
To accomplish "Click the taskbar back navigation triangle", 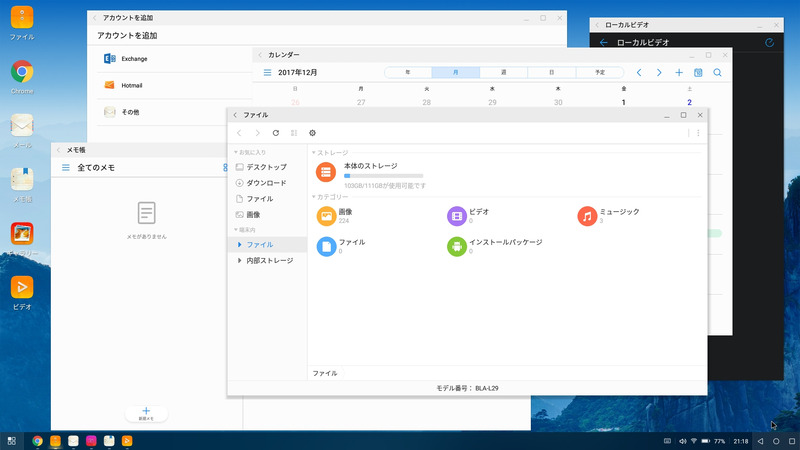I will tap(760, 441).
